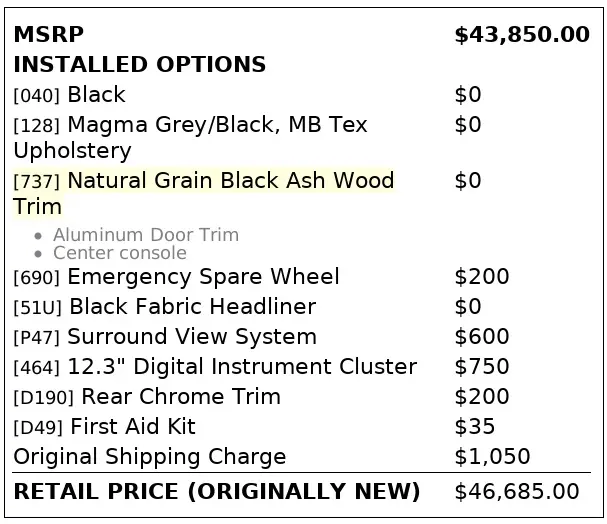Click the $750 instrument cluster price

point(482,367)
